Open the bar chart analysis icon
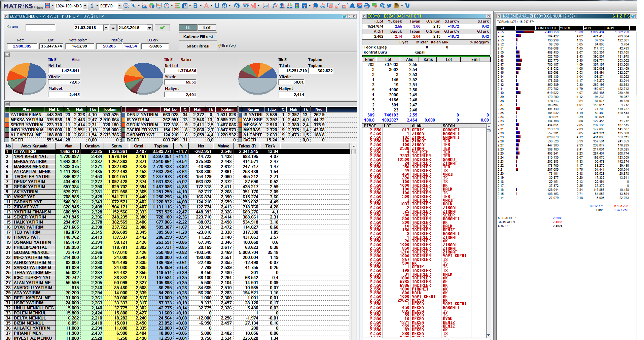644x340 pixels. (x=144, y=6)
